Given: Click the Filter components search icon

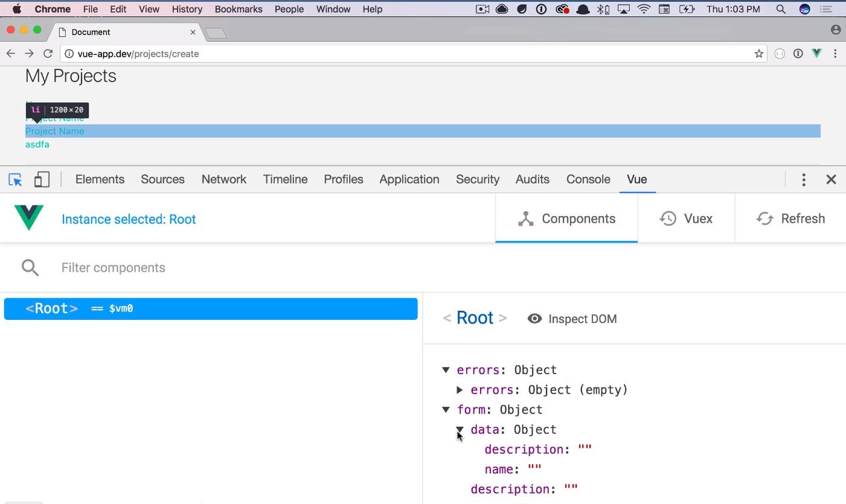Looking at the screenshot, I should pyautogui.click(x=30, y=267).
